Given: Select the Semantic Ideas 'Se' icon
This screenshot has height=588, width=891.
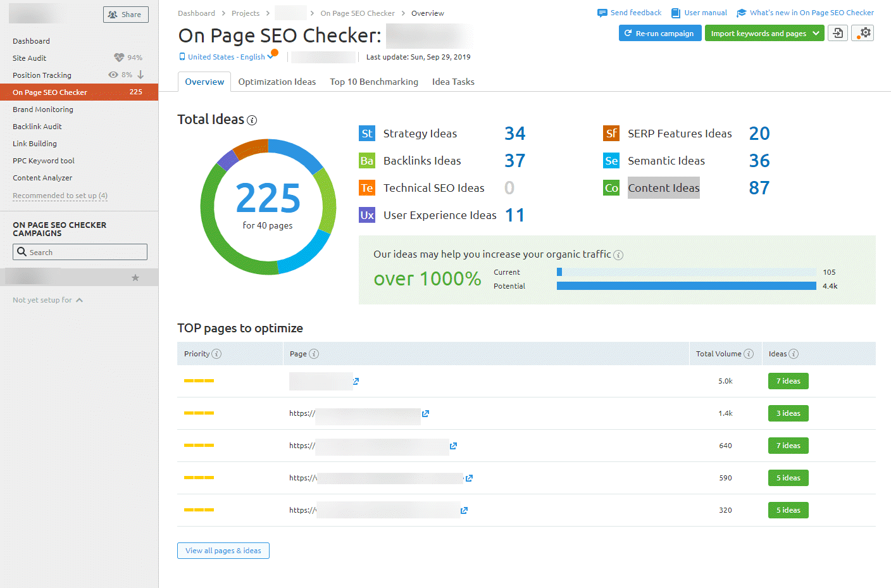Looking at the screenshot, I should (x=611, y=161).
